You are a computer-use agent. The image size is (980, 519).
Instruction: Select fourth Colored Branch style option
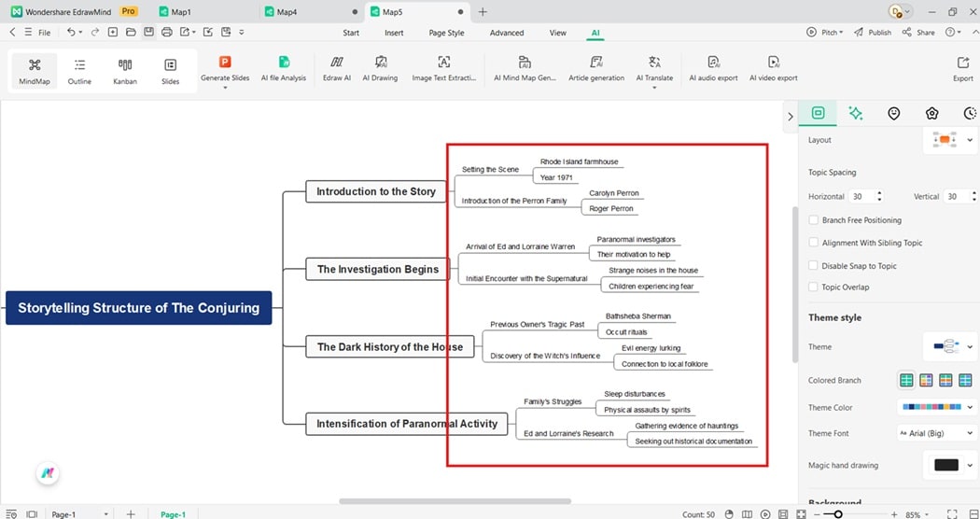966,380
